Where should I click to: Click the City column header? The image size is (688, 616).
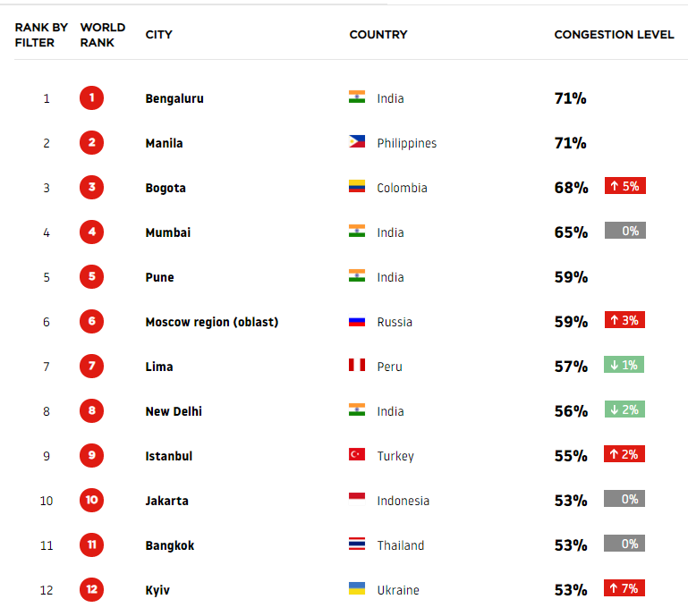click(x=159, y=35)
